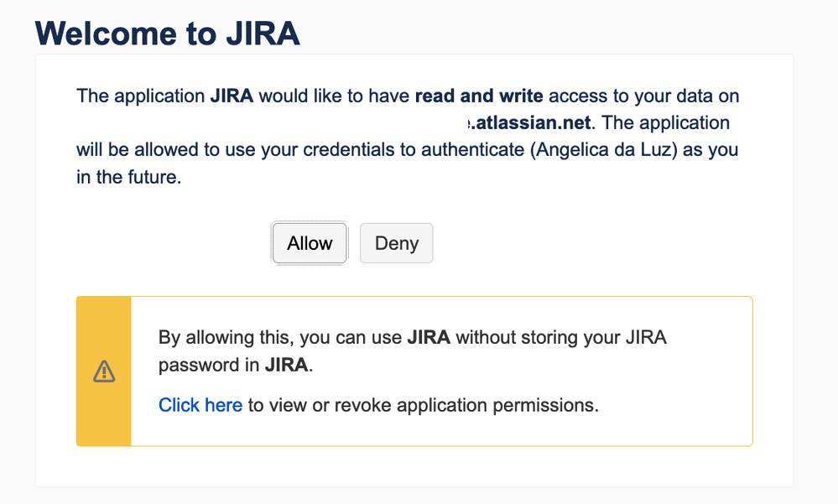Click the atlassian.net domain text
This screenshot has height=504, width=838.
point(529,123)
